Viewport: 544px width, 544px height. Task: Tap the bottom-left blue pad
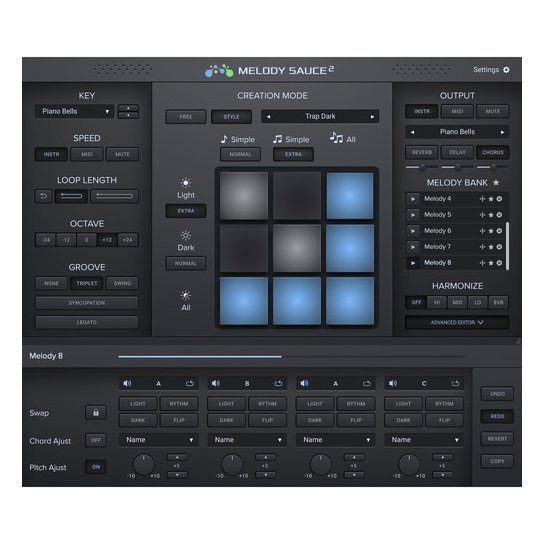coord(244,300)
